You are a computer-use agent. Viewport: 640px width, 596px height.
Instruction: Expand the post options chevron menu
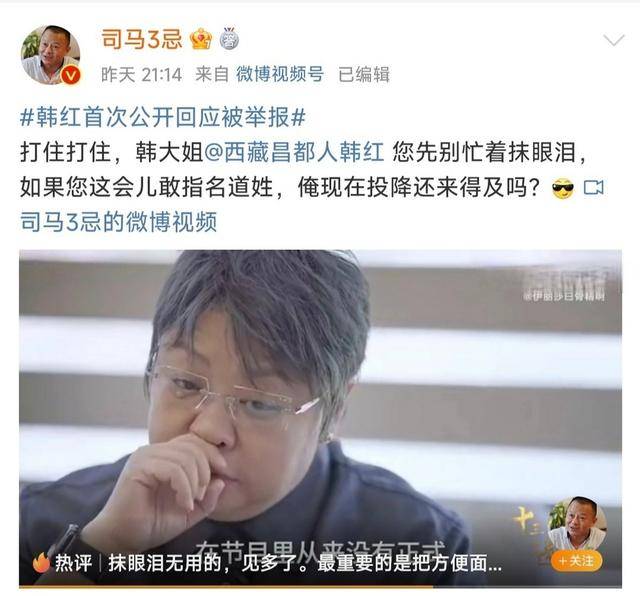pyautogui.click(x=614, y=40)
